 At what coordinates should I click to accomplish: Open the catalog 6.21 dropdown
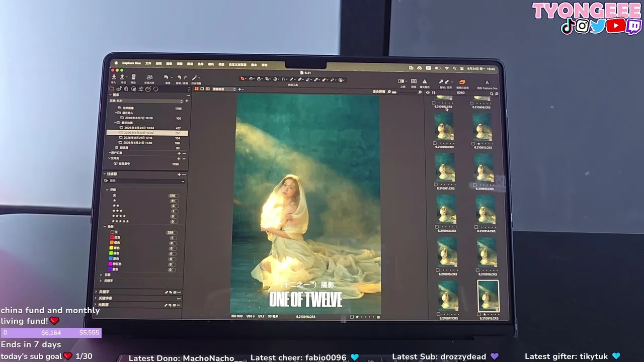click(145, 101)
